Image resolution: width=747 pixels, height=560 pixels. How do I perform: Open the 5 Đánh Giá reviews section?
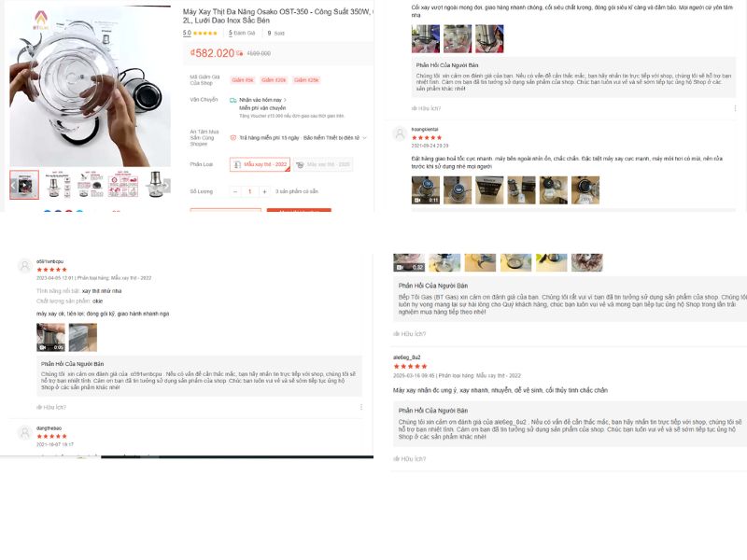[242, 33]
